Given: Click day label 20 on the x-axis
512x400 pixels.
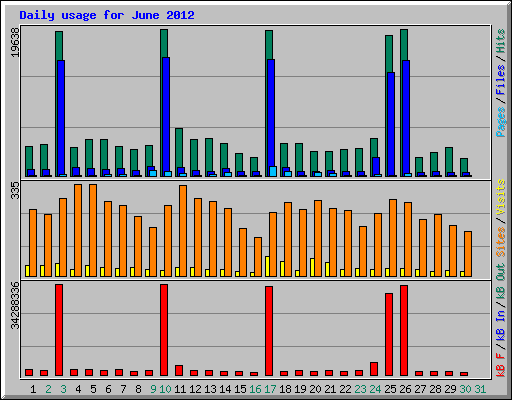Looking at the screenshot, I should 315,389.
